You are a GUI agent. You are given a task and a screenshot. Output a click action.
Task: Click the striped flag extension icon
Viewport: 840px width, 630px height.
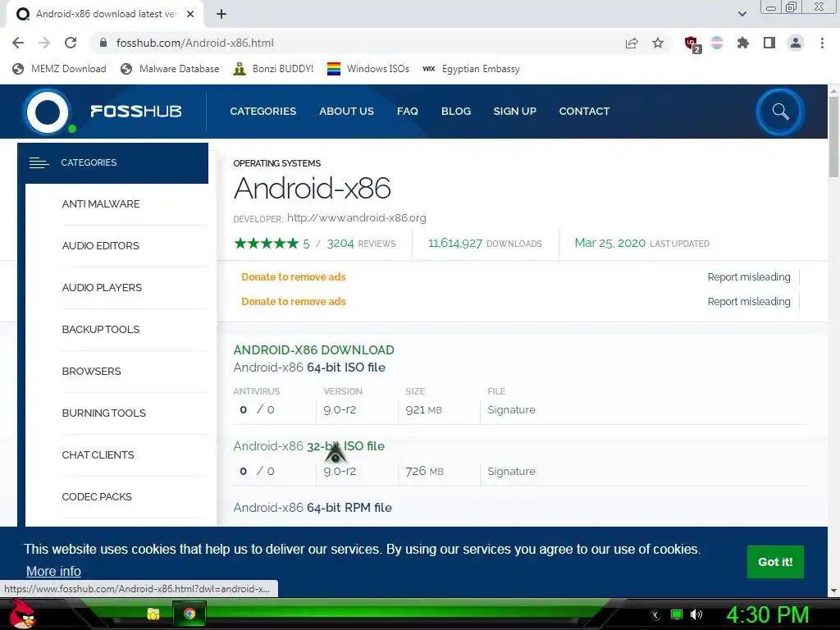[717, 43]
